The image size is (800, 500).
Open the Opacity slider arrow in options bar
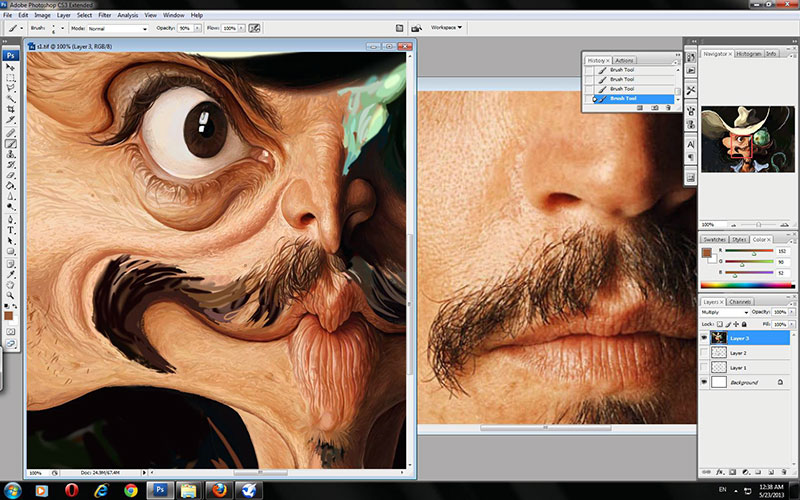pyautogui.click(x=197, y=29)
